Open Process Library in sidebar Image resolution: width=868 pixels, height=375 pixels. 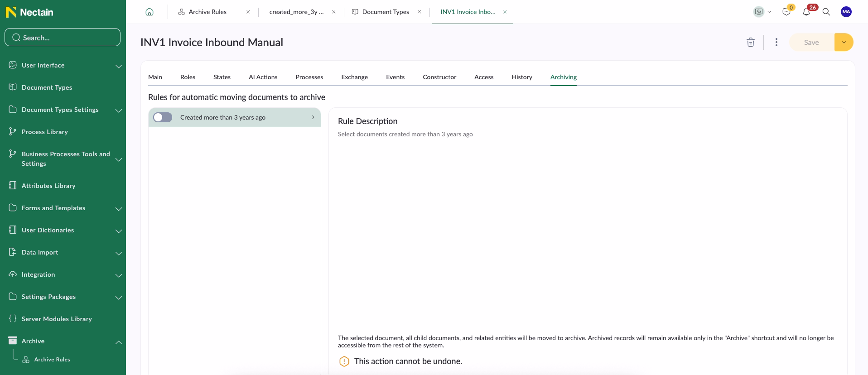[45, 132]
